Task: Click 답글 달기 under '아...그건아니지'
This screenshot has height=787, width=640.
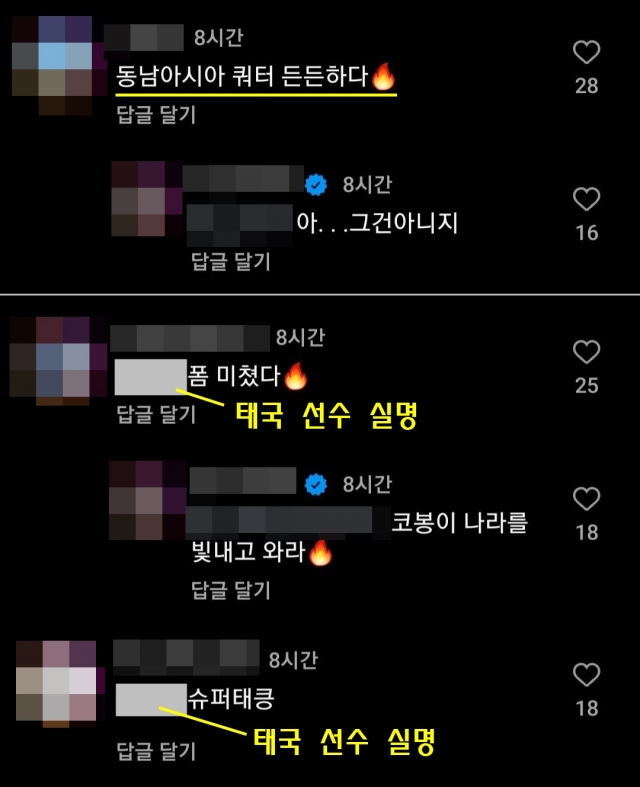Action: (x=231, y=261)
